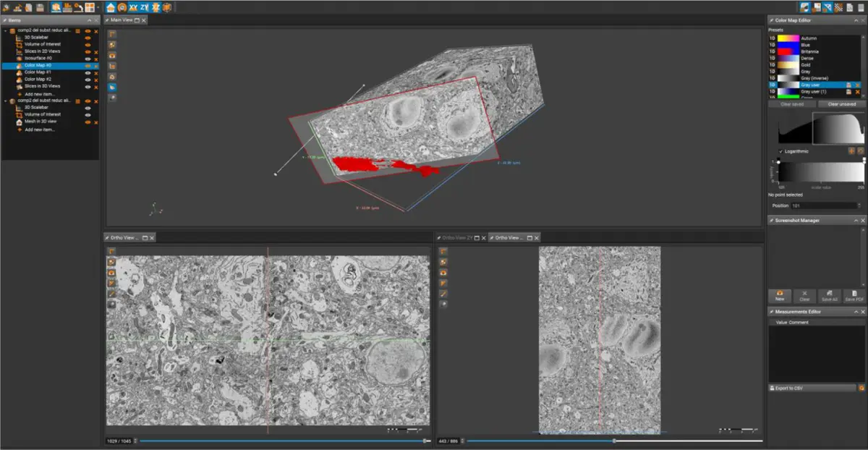Click the 3D cube view icon

[x=167, y=7]
